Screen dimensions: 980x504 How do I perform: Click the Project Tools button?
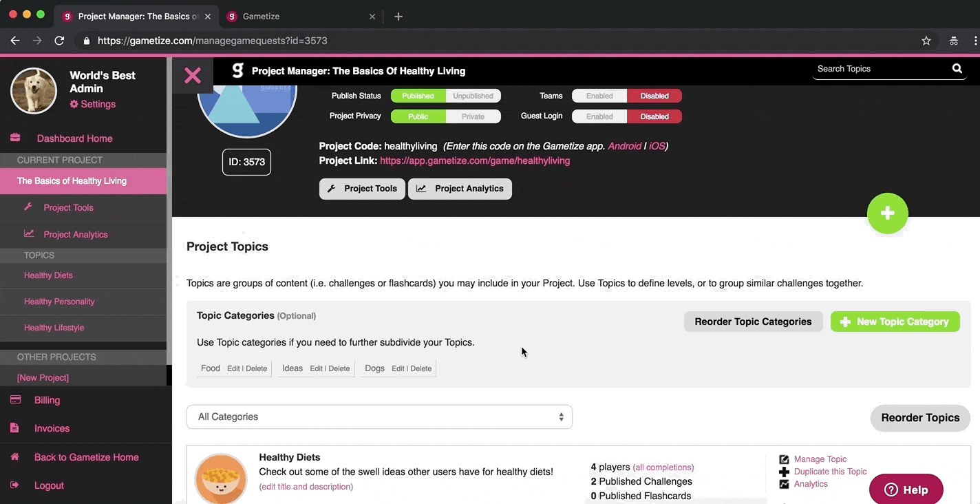(363, 189)
